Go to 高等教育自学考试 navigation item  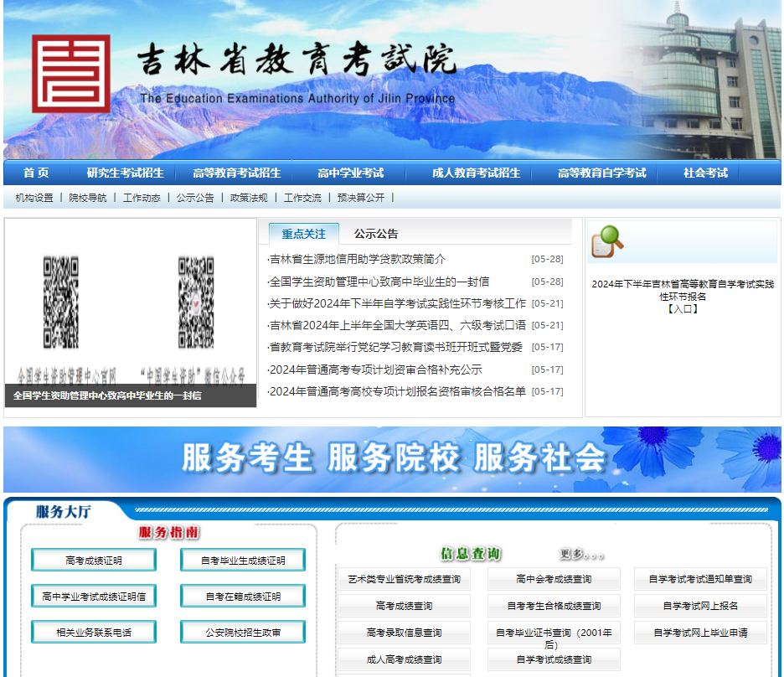601,173
